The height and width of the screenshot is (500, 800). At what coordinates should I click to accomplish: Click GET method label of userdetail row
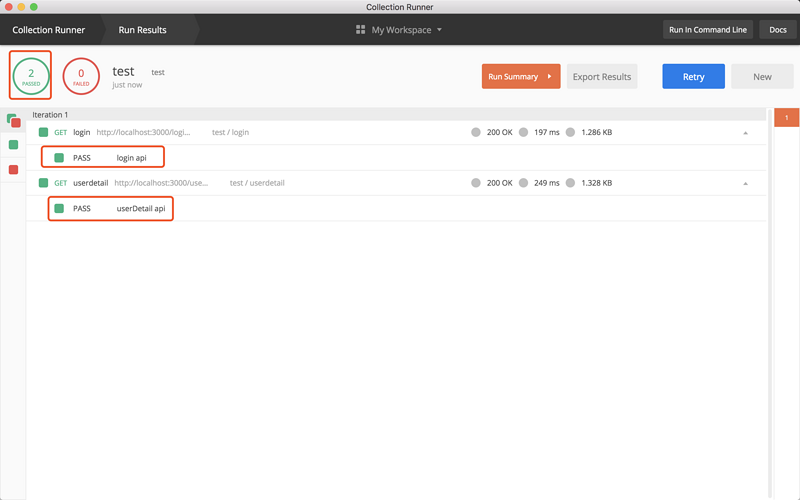pos(61,183)
